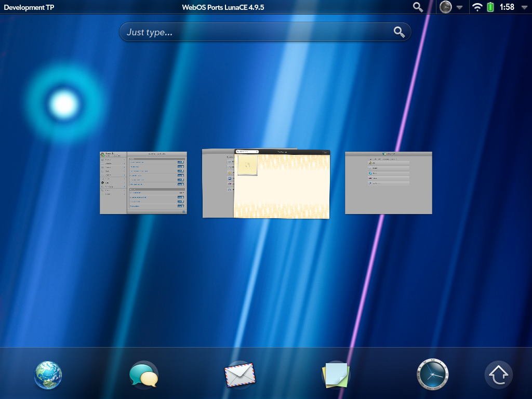Viewport: 532px width, 399px height.
Task: Open the Development TP app menu
Action: coord(29,7)
